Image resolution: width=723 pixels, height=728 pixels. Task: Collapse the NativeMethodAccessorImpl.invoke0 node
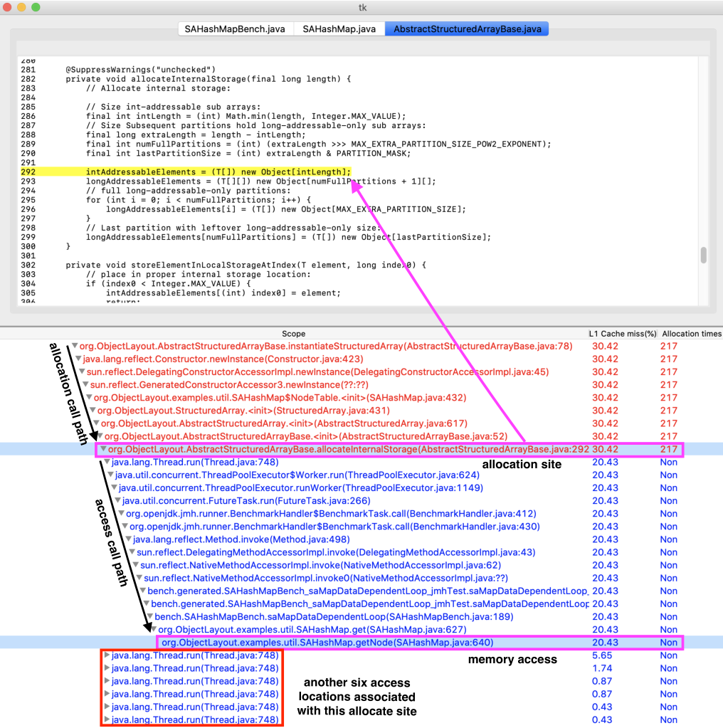(139, 578)
